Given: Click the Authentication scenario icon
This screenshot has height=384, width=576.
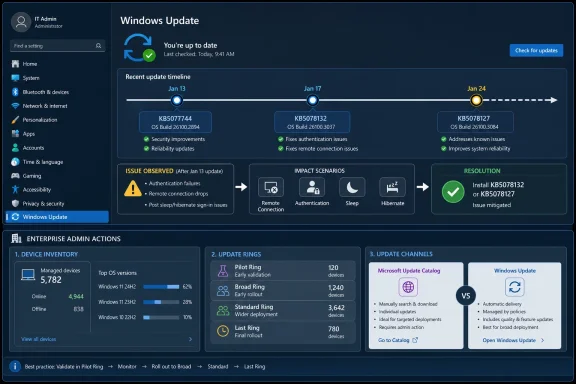Looking at the screenshot, I should click(x=312, y=187).
